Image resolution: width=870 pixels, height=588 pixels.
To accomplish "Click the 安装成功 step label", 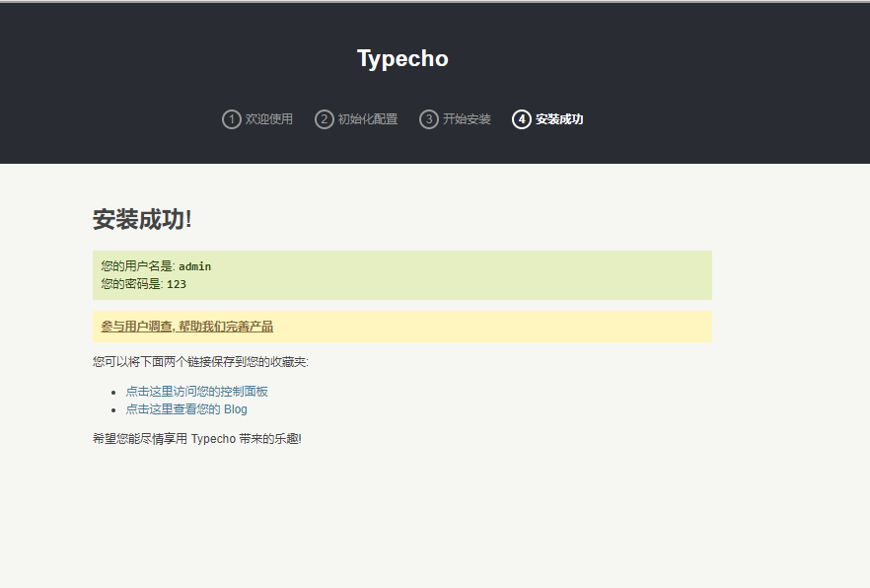I will 559,119.
